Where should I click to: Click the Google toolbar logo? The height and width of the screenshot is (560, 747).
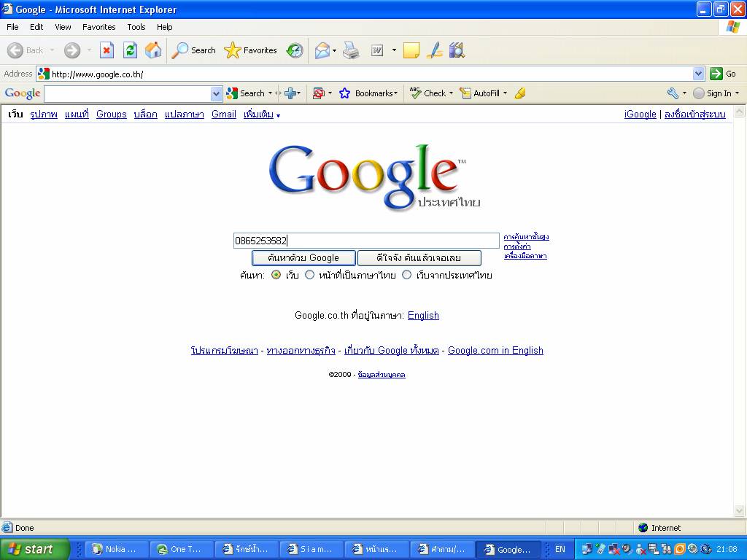point(23,93)
